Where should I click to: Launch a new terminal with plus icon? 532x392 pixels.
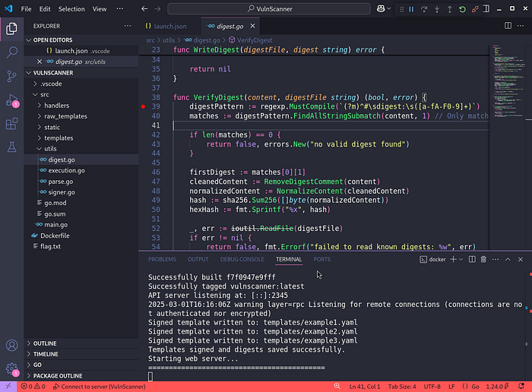click(453, 259)
